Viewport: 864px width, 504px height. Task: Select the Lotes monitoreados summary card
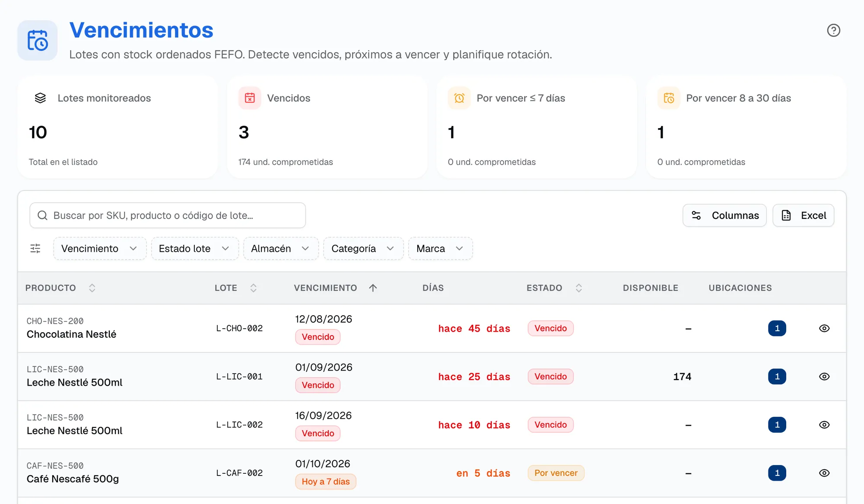pyautogui.click(x=118, y=127)
